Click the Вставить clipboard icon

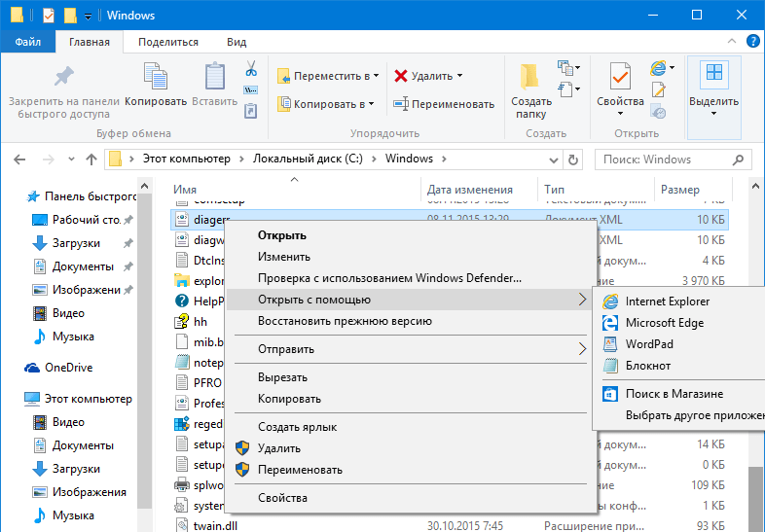pos(215,77)
